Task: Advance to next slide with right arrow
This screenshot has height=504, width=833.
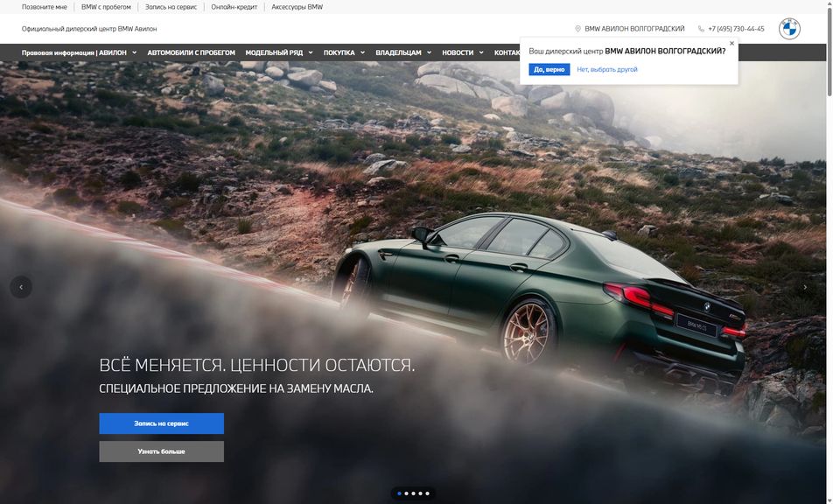Action: [805, 287]
